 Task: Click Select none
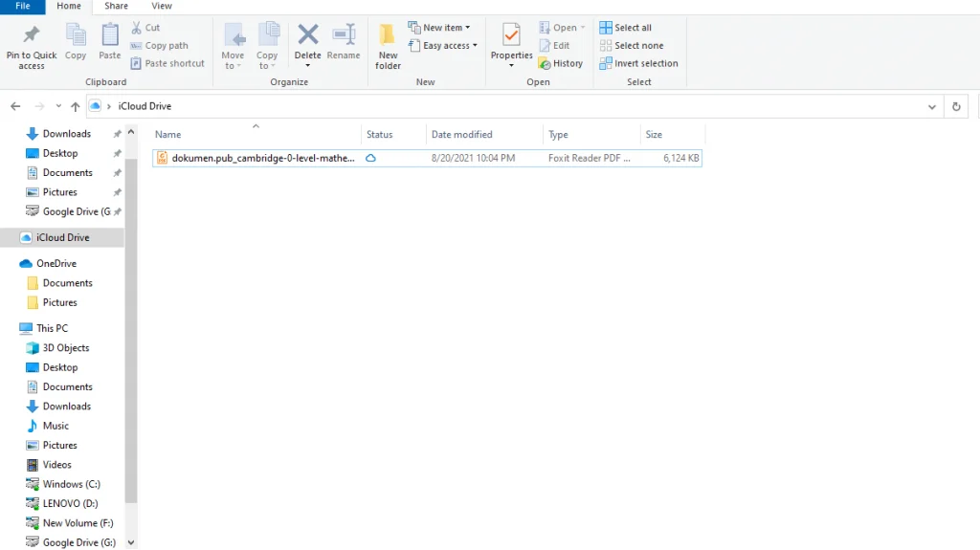coord(632,46)
